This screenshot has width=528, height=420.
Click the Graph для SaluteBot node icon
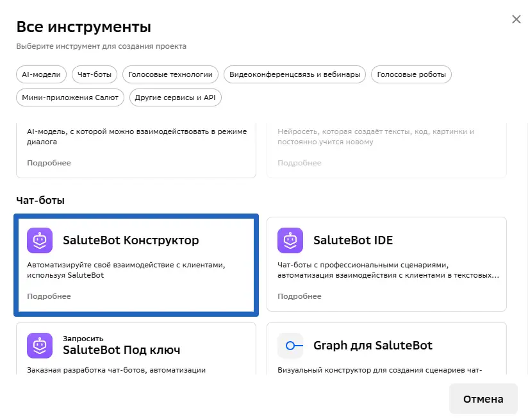290,346
